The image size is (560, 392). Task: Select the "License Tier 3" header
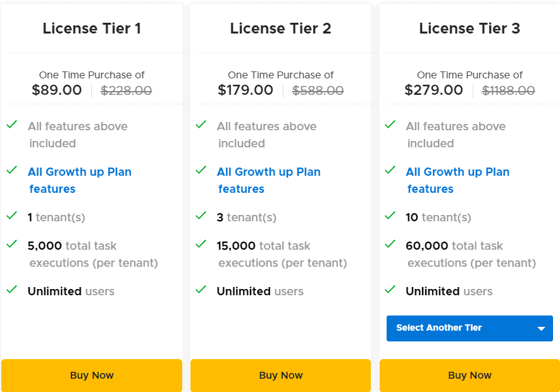[x=470, y=28]
